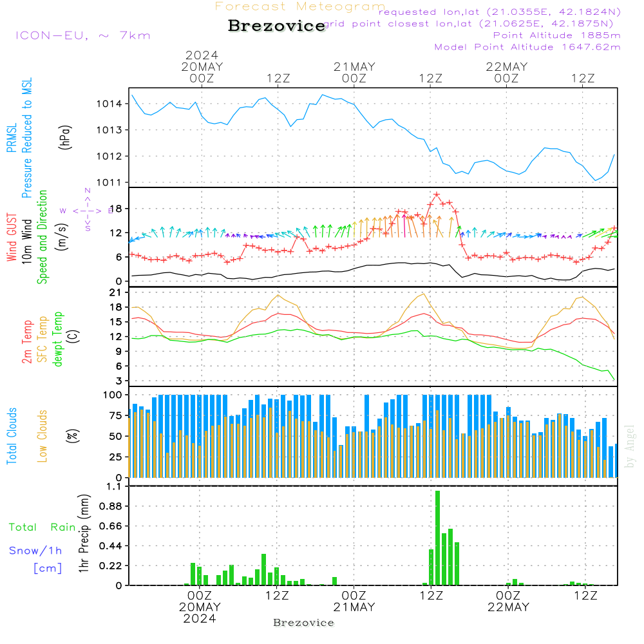This screenshot has width=644, height=644.
Task: Click the green 'Total Rain' legend text
Action: point(43,527)
